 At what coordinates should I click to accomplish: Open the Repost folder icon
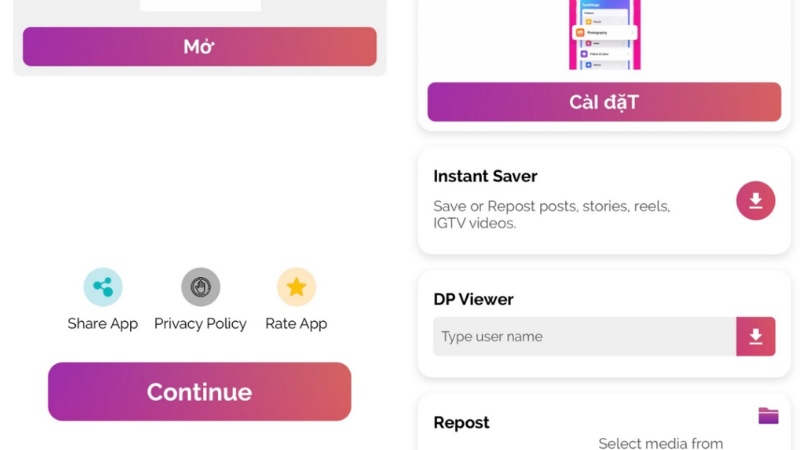coord(768,416)
